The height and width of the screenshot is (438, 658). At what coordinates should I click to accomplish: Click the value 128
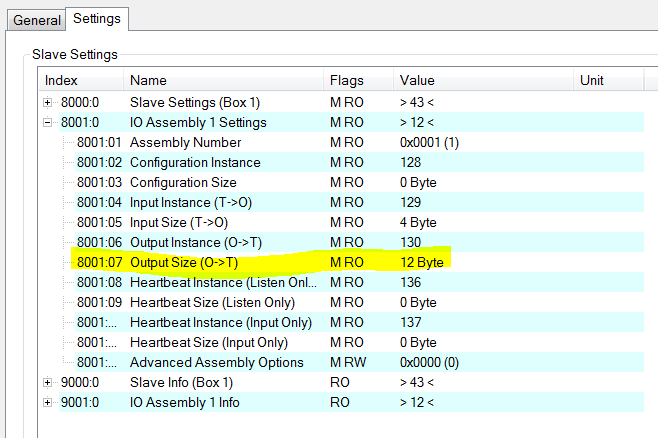410,162
